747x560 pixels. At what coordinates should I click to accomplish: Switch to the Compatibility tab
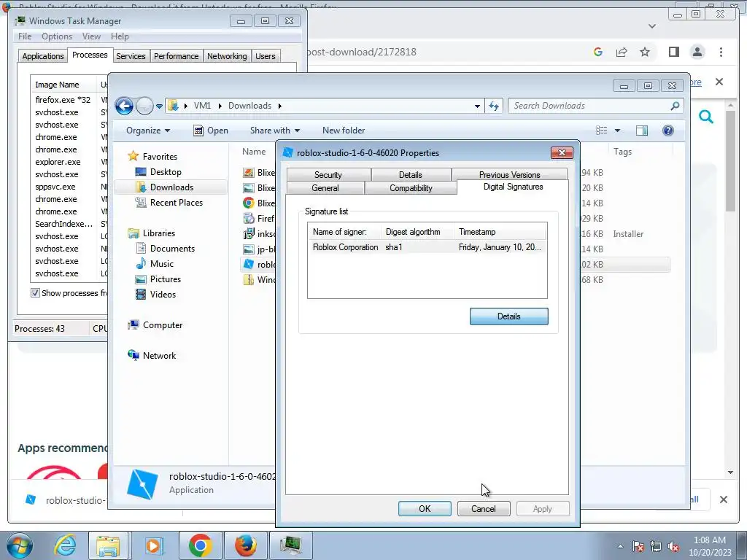[411, 187]
